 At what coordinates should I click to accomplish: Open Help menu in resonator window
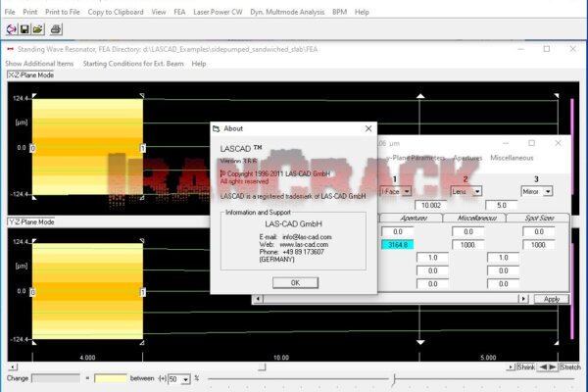click(199, 64)
